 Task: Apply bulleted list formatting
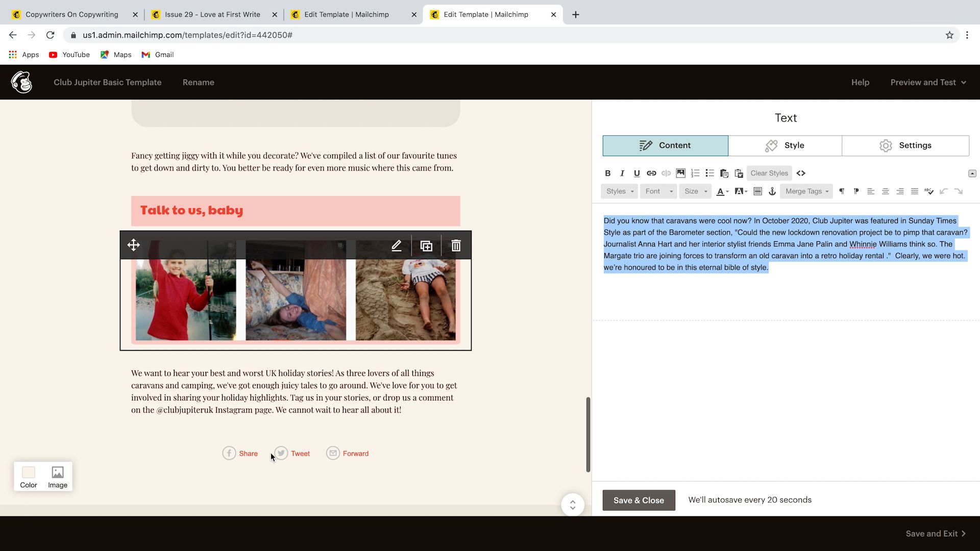click(x=709, y=173)
